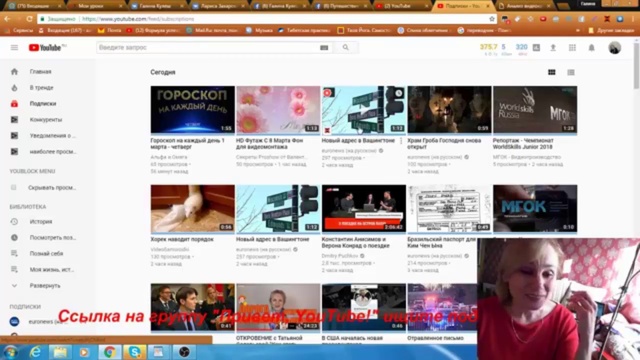Viewport: 640px width, 360px height.
Task: Open OBS Studio from the taskbar
Action: point(184,352)
